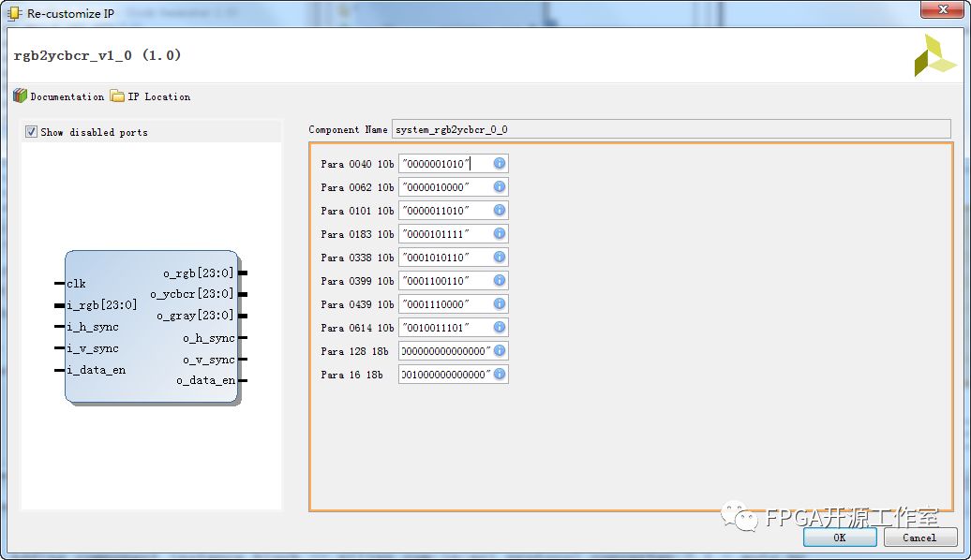Close the Re-customize IP dialog
Screen dimensions: 971x560
pyautogui.click(x=939, y=10)
